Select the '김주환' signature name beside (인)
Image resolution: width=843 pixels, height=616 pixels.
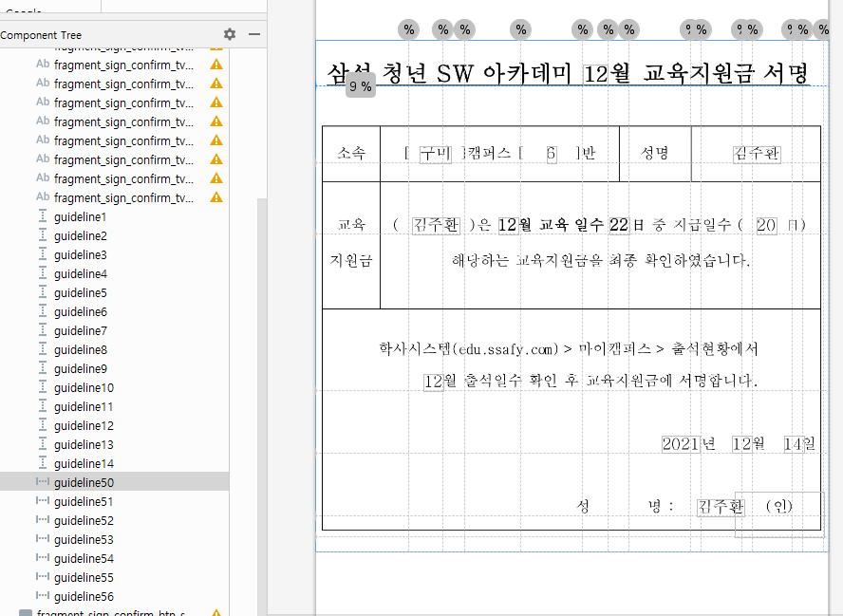pos(721,506)
